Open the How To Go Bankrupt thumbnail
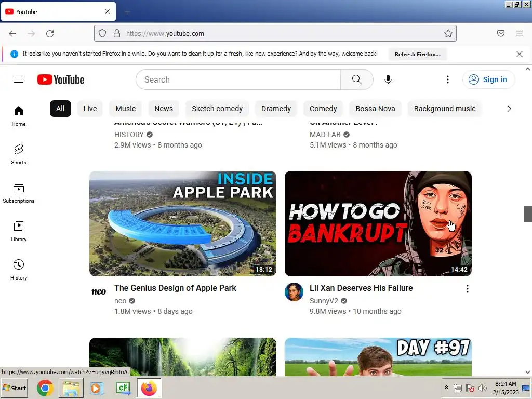This screenshot has width=532, height=399. (x=378, y=223)
